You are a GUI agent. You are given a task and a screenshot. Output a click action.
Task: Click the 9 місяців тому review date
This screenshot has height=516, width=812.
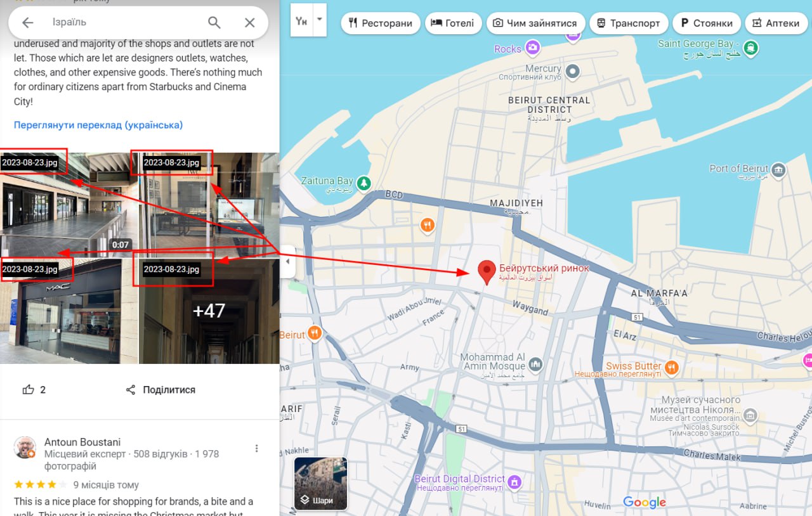(106, 485)
